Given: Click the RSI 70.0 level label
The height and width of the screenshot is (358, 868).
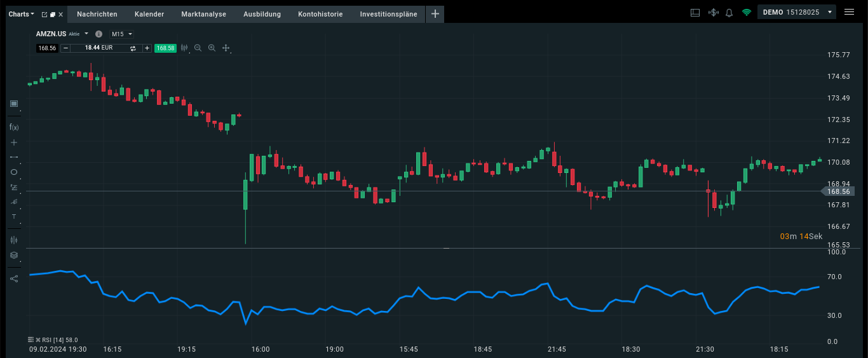Looking at the screenshot, I should pos(834,277).
